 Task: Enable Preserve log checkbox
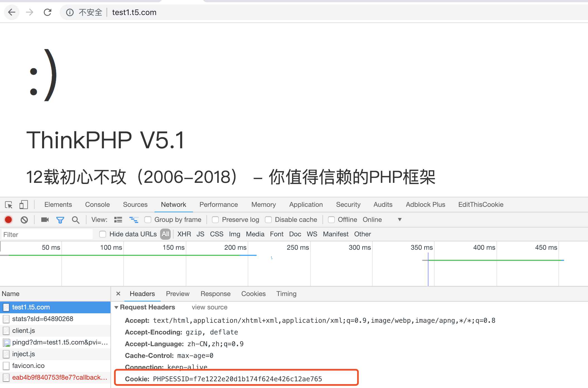pos(215,220)
